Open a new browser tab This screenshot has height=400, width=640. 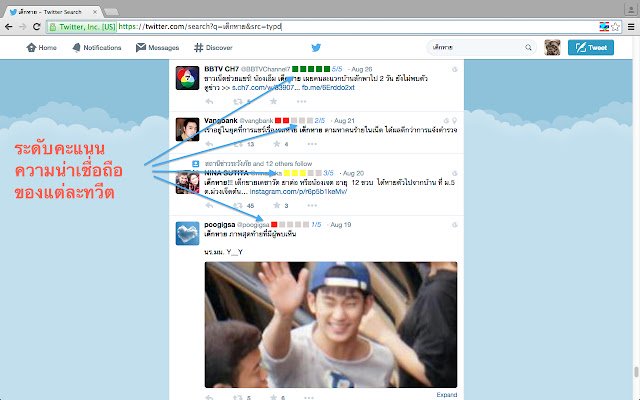tap(111, 12)
